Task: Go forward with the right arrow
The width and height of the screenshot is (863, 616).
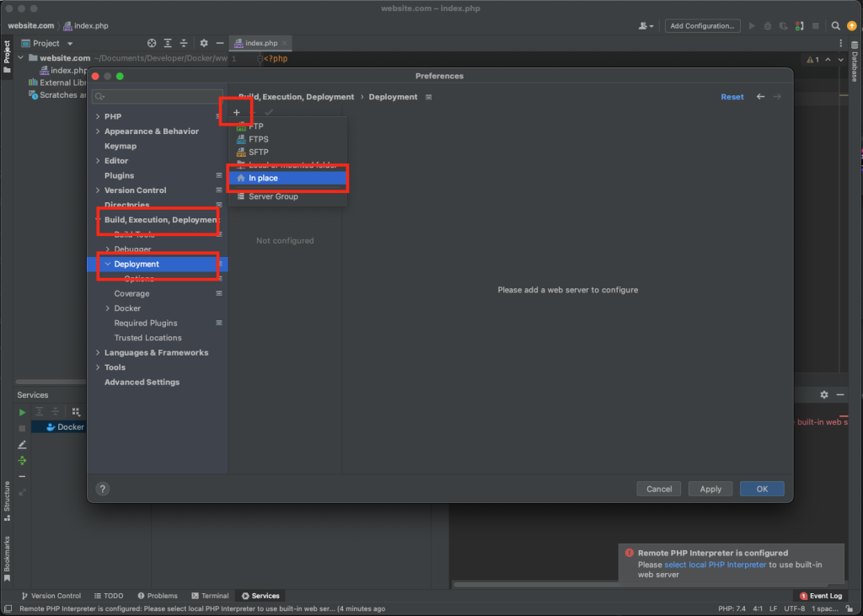Action: 777,97
